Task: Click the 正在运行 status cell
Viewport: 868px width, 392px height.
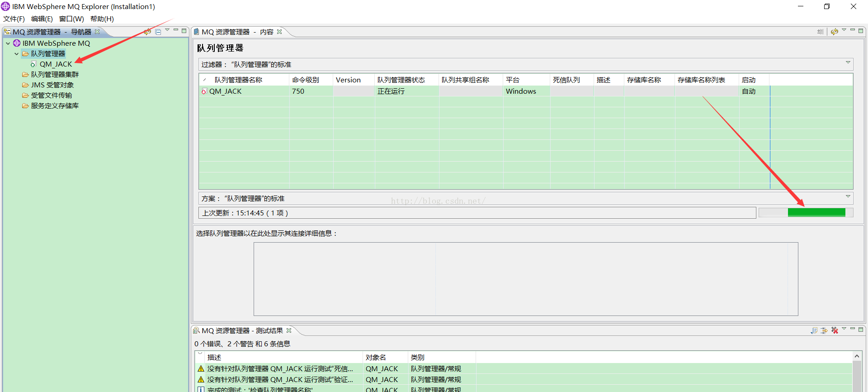Action: click(407, 91)
